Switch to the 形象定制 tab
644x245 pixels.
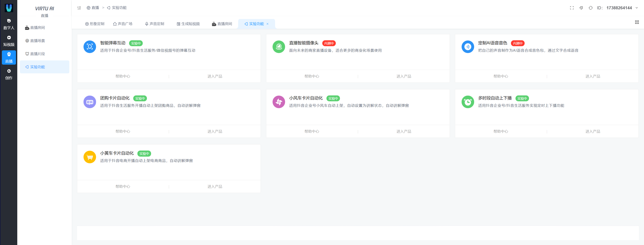pyautogui.click(x=95, y=24)
